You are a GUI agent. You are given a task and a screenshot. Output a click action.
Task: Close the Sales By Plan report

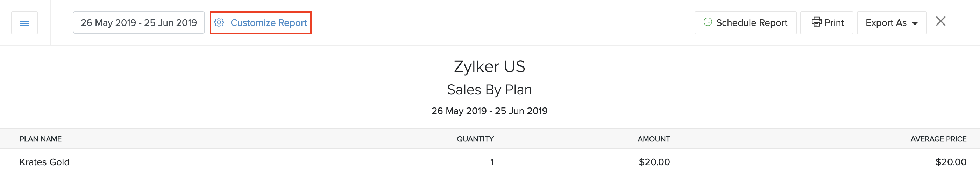coord(940,22)
